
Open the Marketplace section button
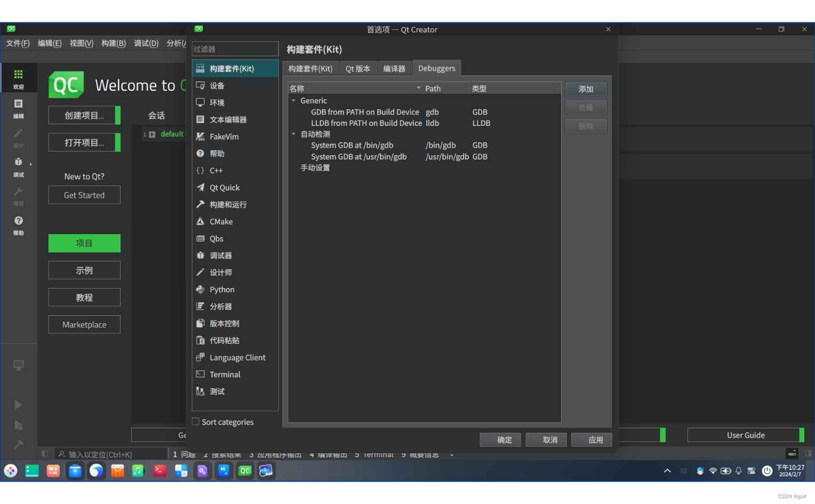coord(84,325)
